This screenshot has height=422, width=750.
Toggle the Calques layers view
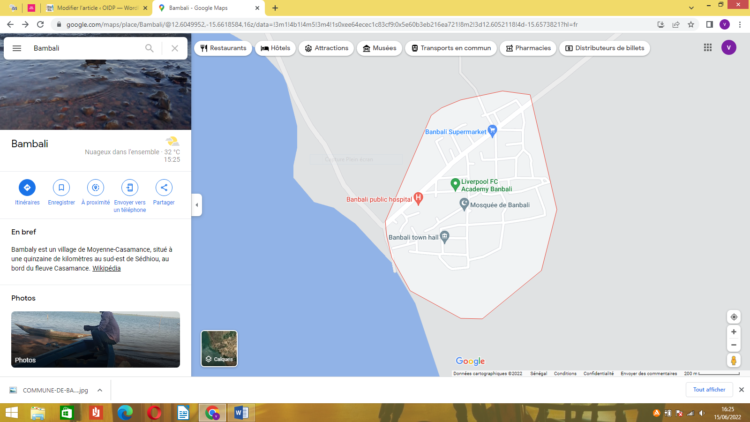tap(219, 348)
